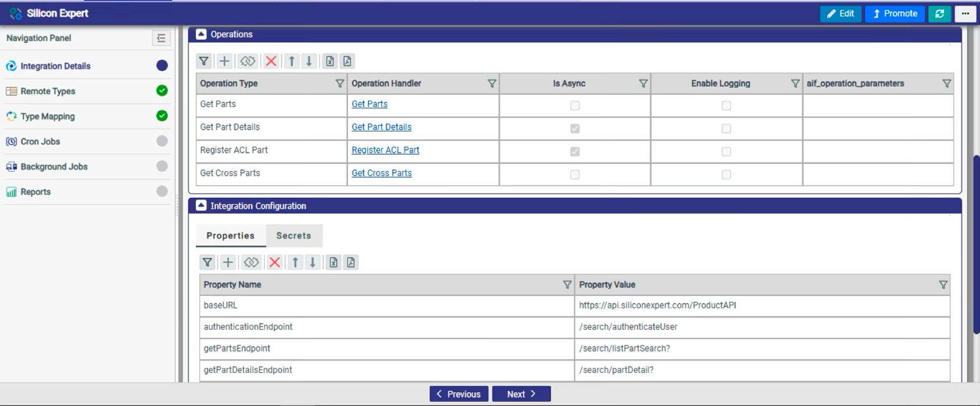Select the /search/partDetail? value cell

point(762,371)
